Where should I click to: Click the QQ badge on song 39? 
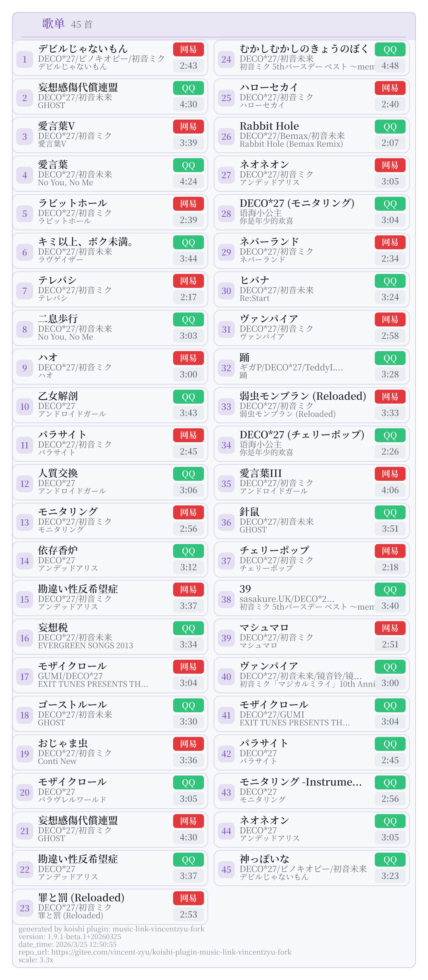[390, 589]
